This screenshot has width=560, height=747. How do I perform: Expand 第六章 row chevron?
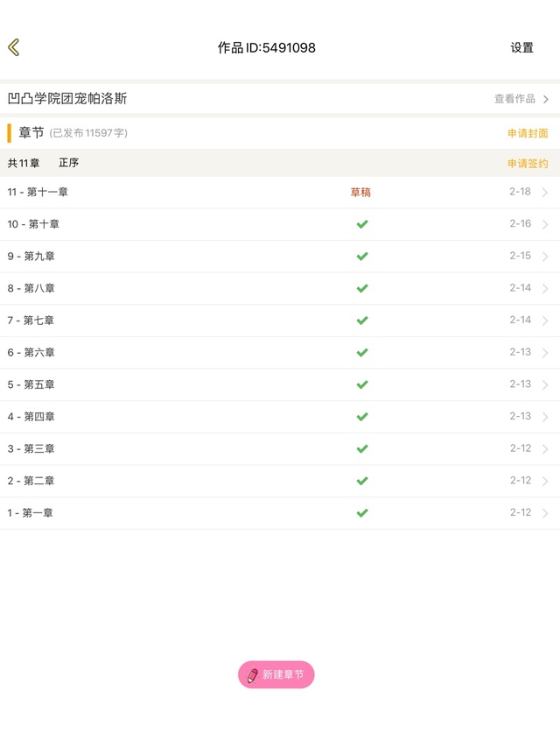coord(545,353)
